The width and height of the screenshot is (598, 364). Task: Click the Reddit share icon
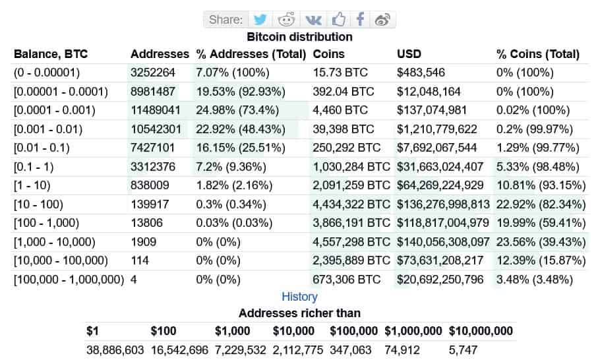coord(287,19)
